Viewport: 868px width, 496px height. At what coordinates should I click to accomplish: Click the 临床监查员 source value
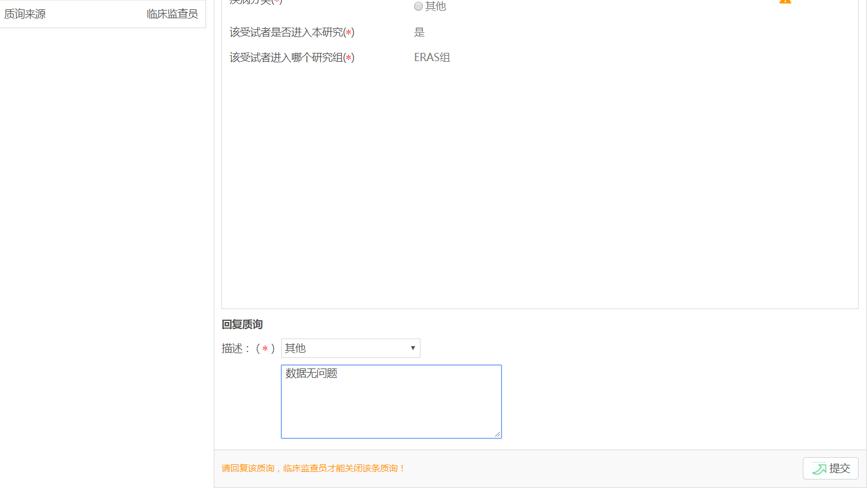tap(172, 14)
